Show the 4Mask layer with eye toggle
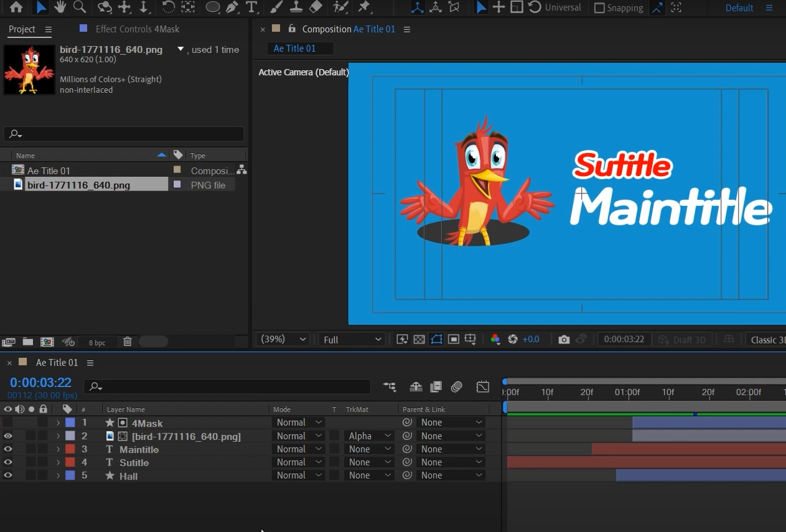 click(x=8, y=423)
